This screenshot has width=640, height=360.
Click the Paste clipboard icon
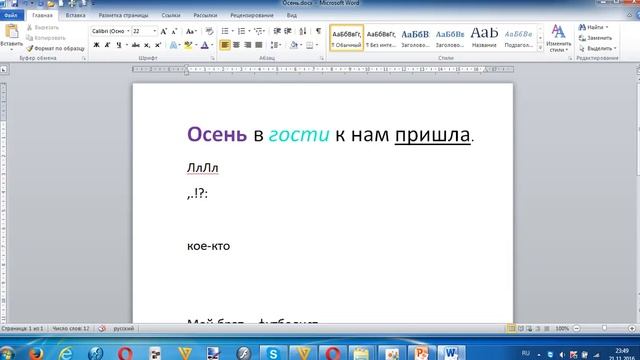11,31
